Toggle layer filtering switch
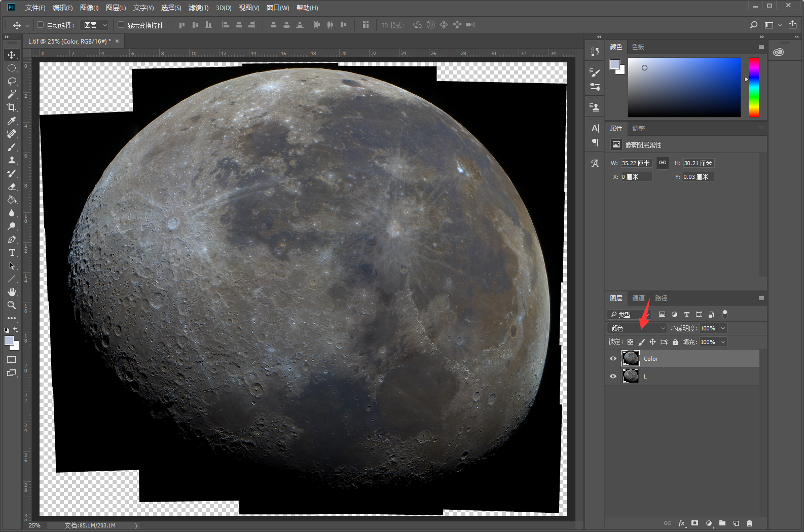804x532 pixels. [725, 314]
